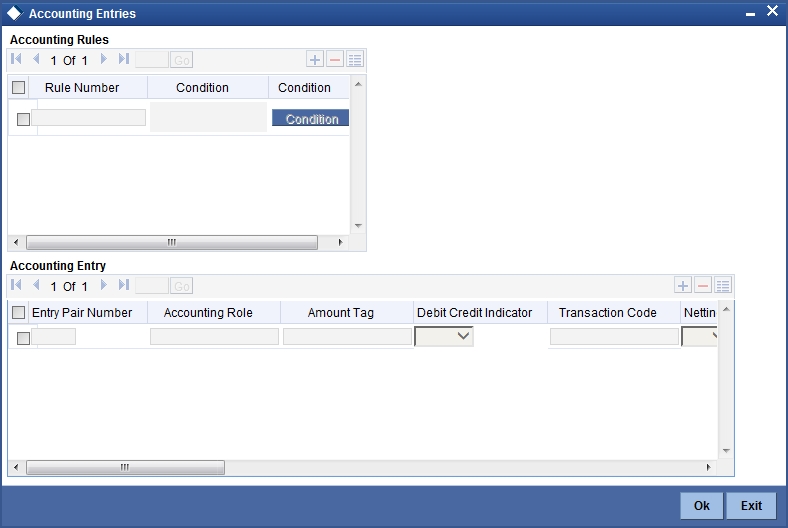Click page number field in Accounting Rules
Screen dimensions: 788x528
point(152,60)
